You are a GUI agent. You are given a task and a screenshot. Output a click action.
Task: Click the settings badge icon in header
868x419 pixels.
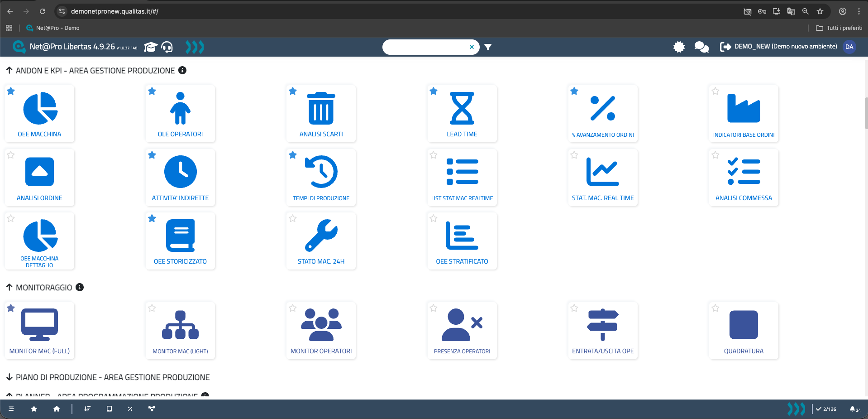pyautogui.click(x=679, y=47)
